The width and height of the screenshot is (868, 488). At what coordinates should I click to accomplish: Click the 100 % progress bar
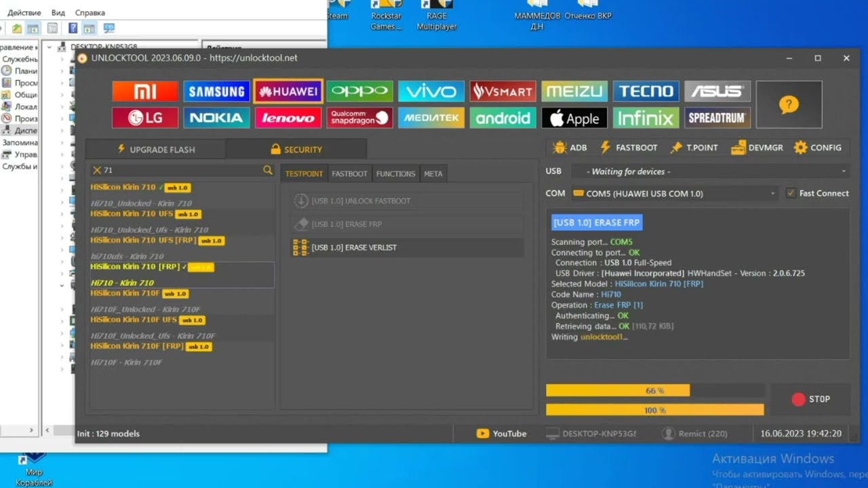655,410
